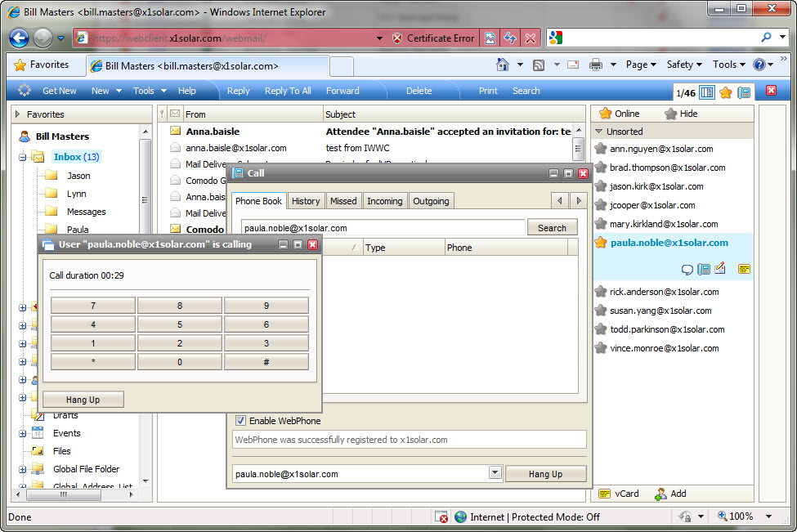Click the gold star icon in the top toolbar
797x532 pixels.
coord(725,92)
